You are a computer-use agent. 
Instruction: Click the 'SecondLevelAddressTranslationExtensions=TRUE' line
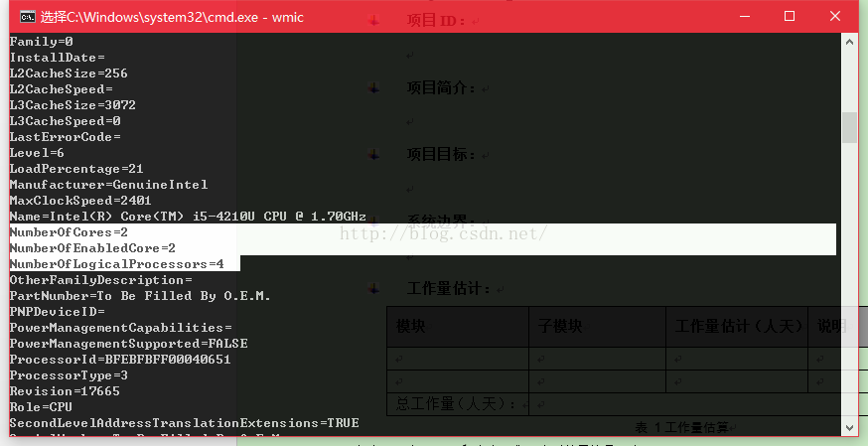point(185,423)
